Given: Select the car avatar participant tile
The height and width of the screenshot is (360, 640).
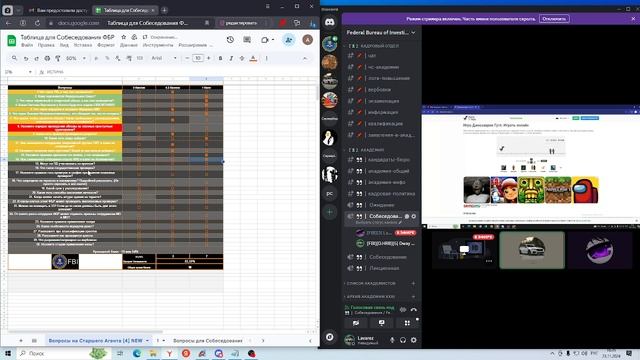Looking at the screenshot, I should point(532,250).
